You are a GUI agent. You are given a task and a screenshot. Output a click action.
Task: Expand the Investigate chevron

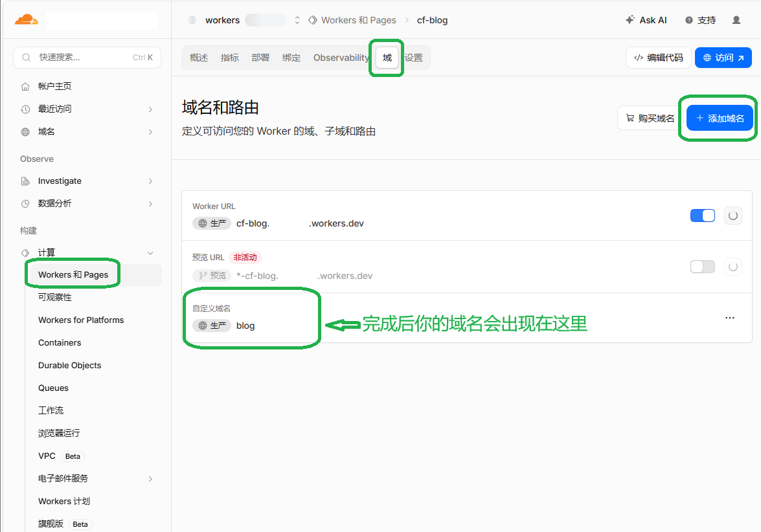[150, 181]
